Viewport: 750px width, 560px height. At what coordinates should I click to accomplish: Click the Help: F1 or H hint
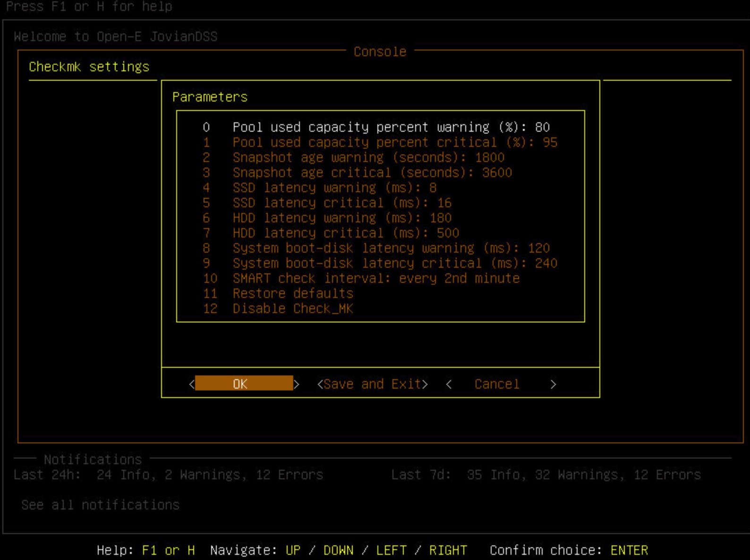145,550
